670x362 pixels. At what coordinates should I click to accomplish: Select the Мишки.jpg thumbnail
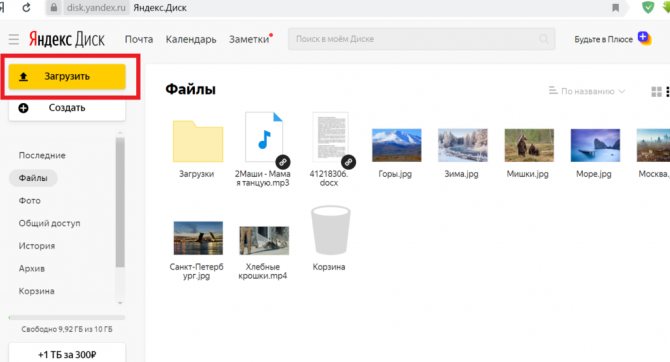click(529, 145)
